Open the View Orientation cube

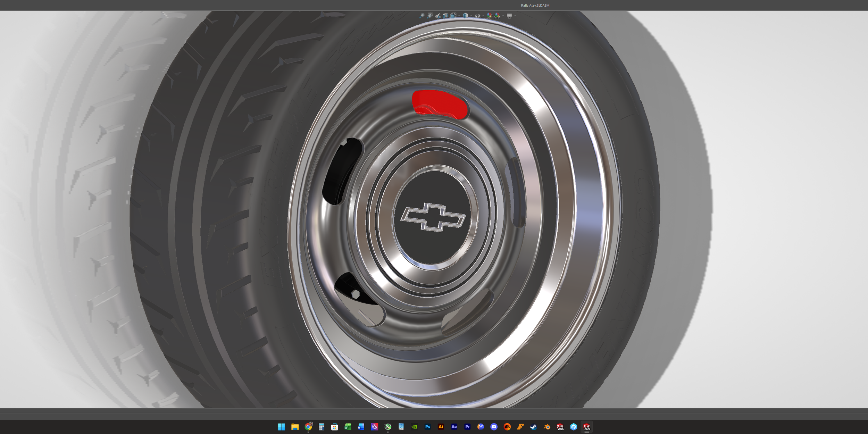pos(453,16)
